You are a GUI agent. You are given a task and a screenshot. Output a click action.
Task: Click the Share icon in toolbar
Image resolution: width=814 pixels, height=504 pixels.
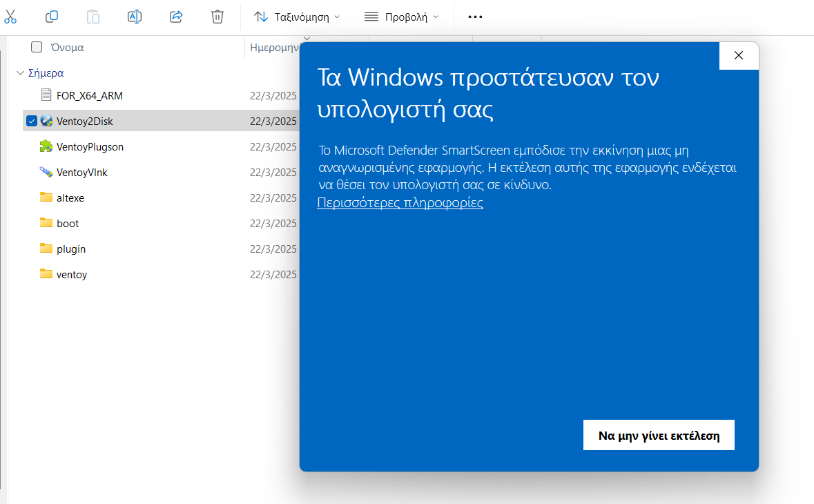tap(177, 17)
